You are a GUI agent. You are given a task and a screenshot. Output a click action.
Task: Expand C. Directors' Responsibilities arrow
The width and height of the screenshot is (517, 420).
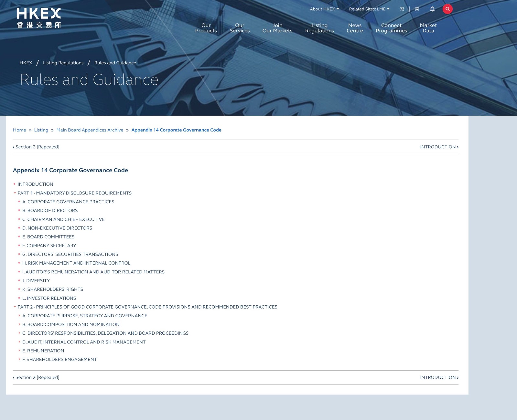coord(19,333)
